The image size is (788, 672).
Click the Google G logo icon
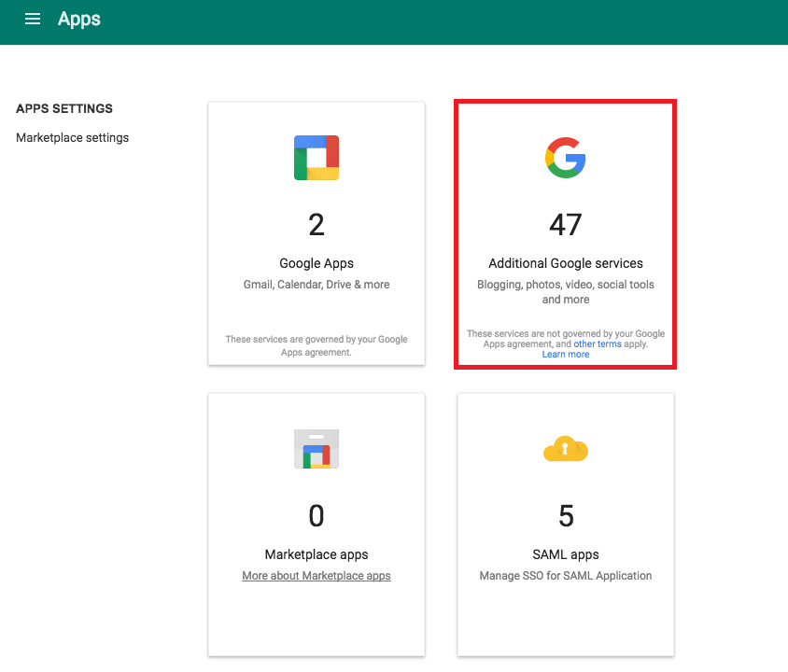[565, 157]
